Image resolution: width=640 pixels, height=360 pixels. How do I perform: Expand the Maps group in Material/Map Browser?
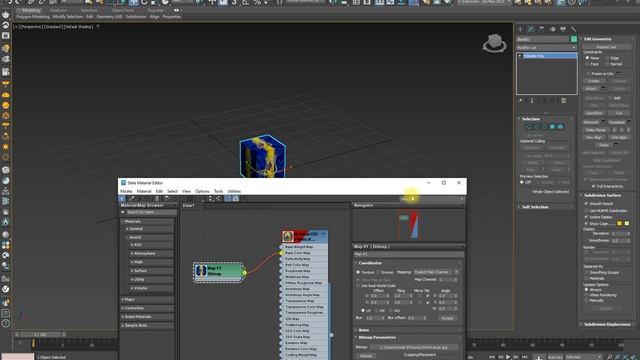point(148,300)
